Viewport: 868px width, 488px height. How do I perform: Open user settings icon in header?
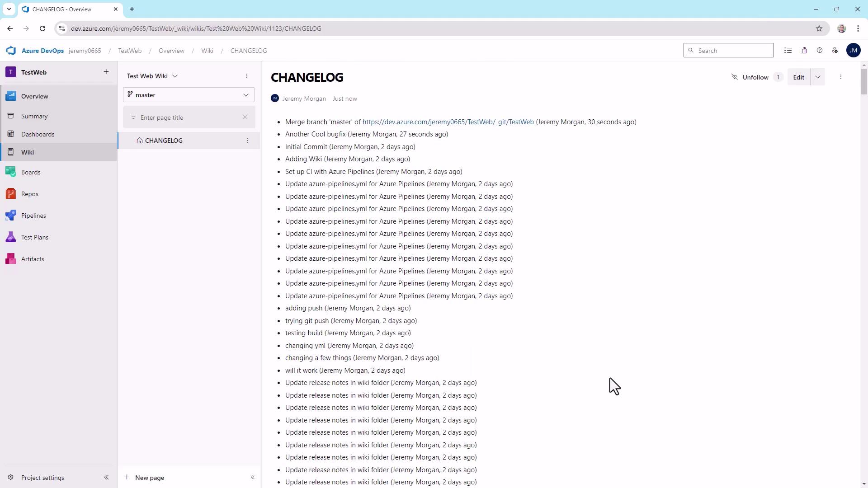pos(835,51)
